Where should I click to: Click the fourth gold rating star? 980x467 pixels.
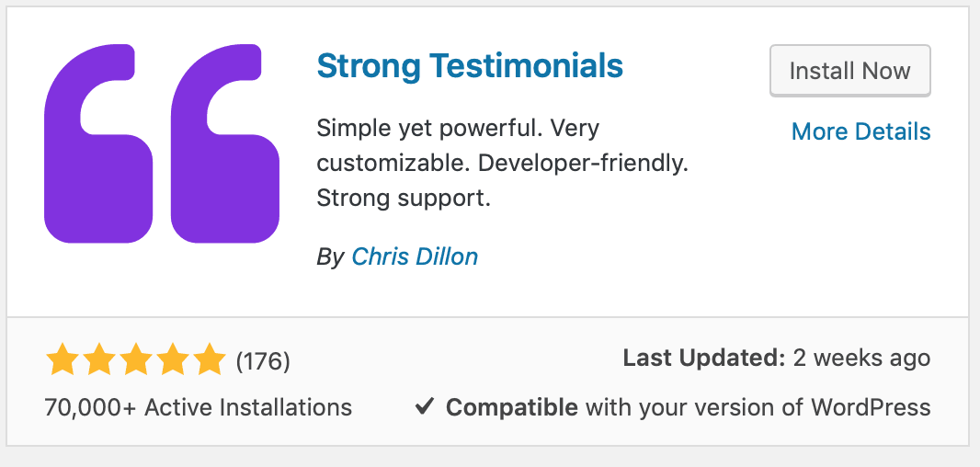pyautogui.click(x=172, y=359)
